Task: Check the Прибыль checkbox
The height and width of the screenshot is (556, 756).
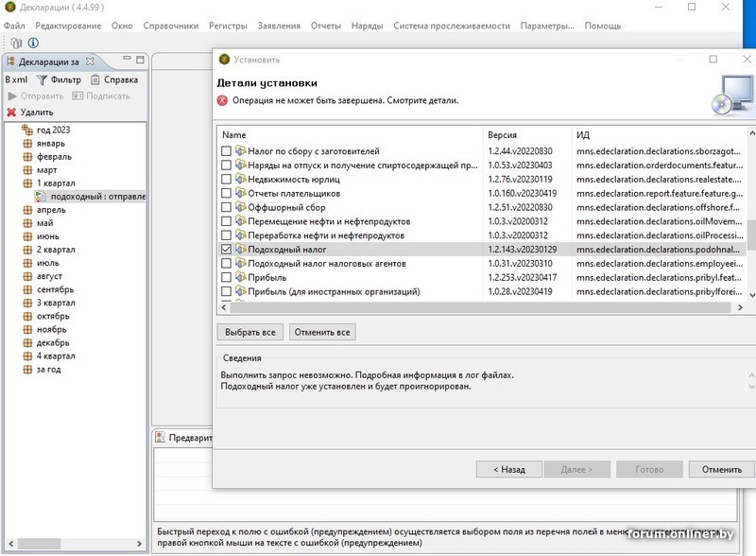Action: tap(226, 277)
